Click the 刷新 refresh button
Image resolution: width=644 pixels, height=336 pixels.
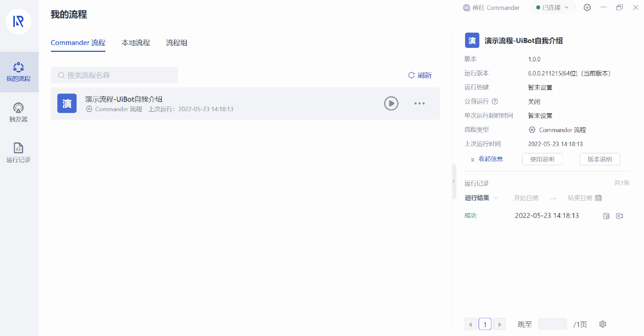(420, 75)
